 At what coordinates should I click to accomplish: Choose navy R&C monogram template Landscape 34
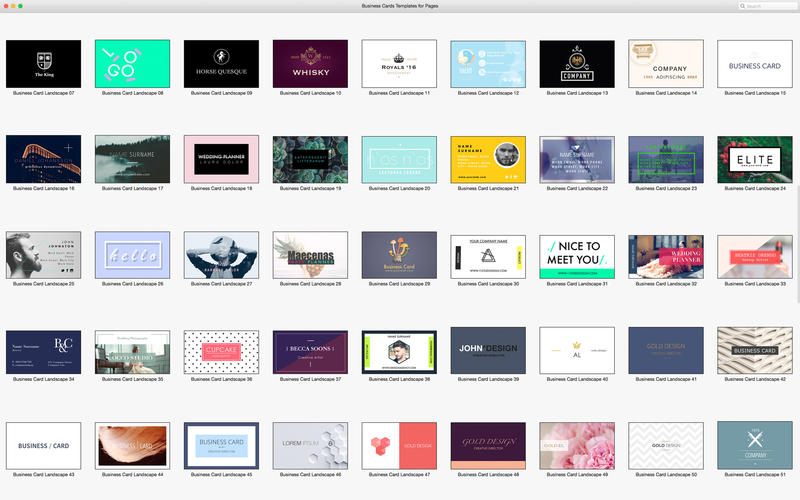pos(43,352)
